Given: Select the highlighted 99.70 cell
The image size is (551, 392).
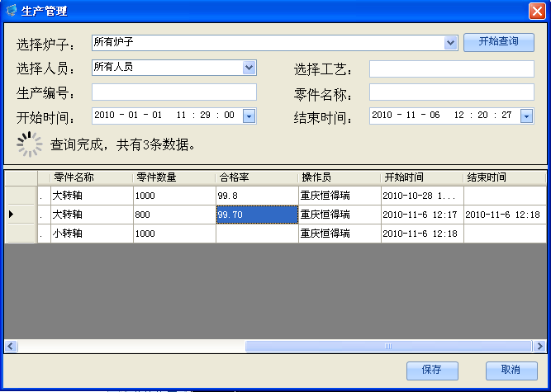Looking at the screenshot, I should [x=257, y=215].
